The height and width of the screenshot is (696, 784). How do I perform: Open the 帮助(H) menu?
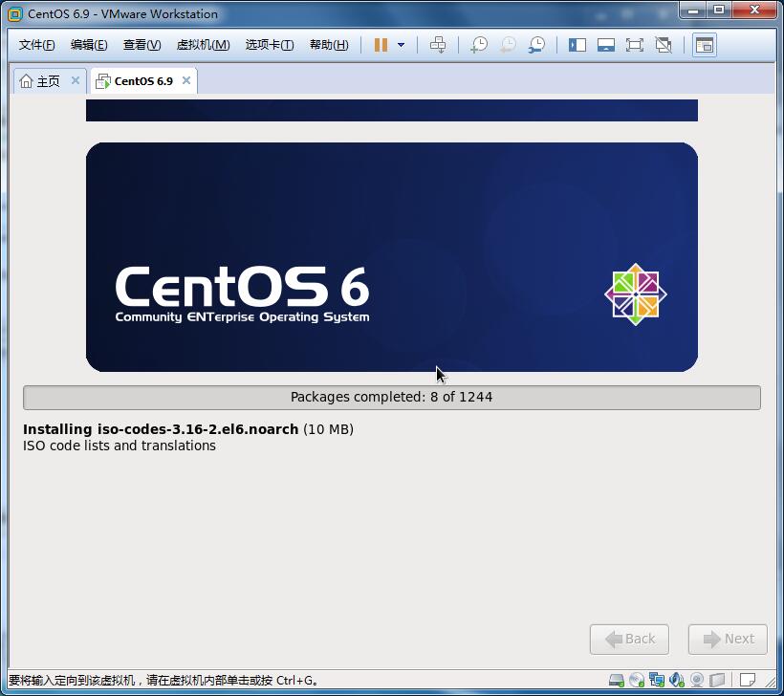pos(329,45)
